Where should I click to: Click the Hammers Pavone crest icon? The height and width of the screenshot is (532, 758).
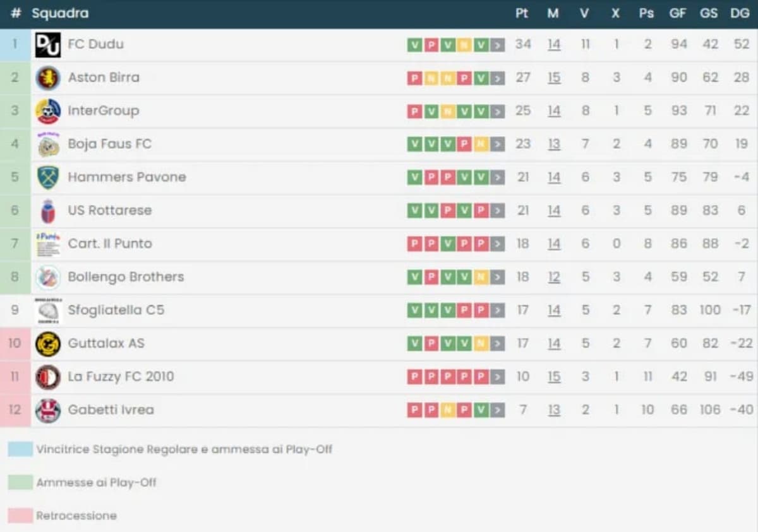[x=48, y=177]
